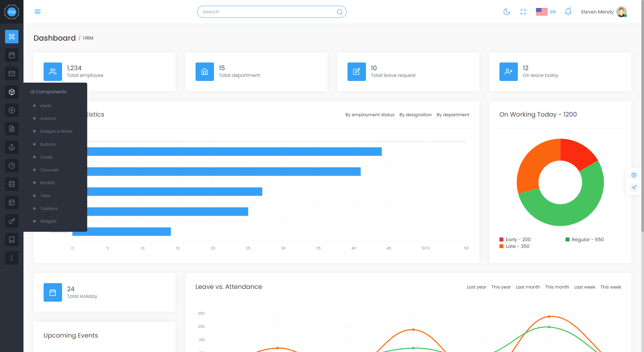Open the database icon in the sidebar
Screen dimensions: 644x352
12,184
